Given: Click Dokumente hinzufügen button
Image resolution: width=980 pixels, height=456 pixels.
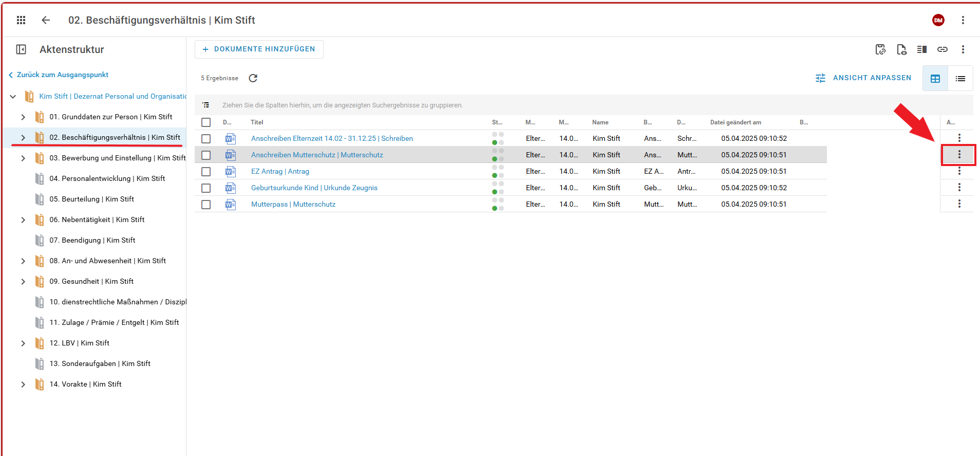Looking at the screenshot, I should [x=259, y=49].
